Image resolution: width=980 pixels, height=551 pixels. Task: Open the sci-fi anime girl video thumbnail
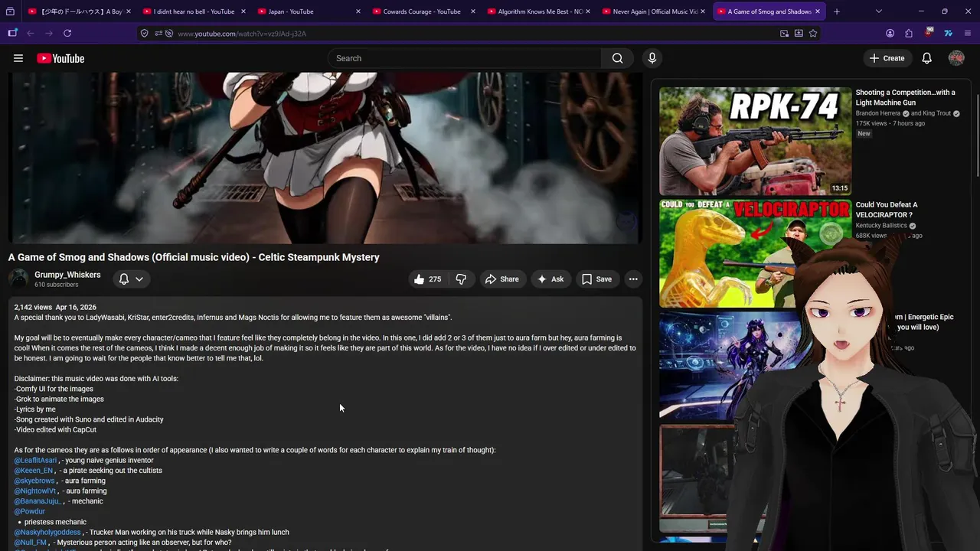731,366
